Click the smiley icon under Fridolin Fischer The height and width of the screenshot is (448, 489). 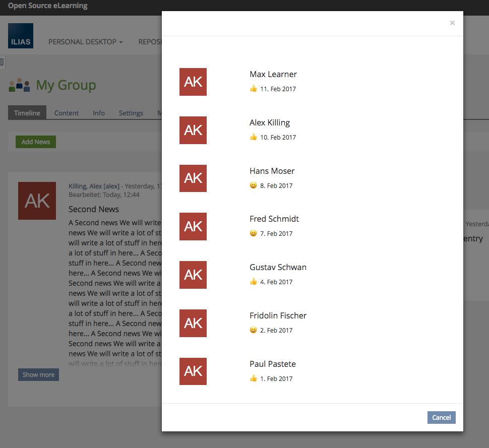253,330
